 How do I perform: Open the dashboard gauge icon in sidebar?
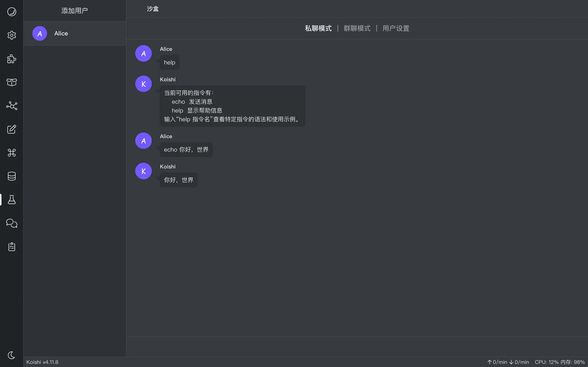(x=12, y=12)
